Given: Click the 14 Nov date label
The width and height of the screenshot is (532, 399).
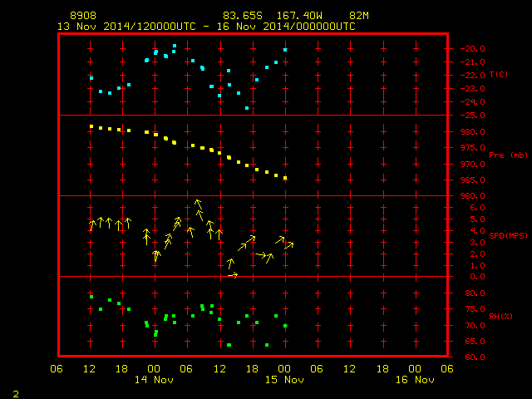Looking at the screenshot, I should 154,380.
